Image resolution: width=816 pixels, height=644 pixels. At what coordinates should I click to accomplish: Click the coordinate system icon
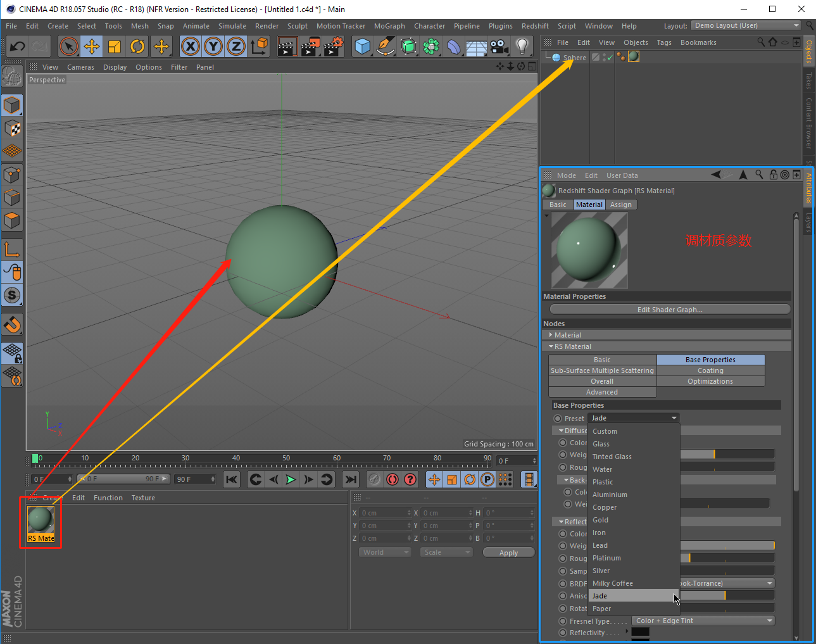[x=260, y=46]
